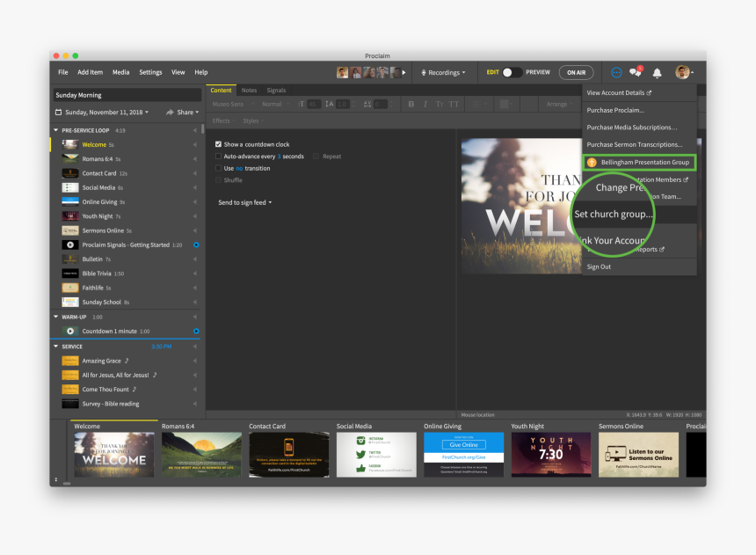This screenshot has height=555, width=756.
Task: Collapse the WARM-UP section
Action: click(56, 317)
